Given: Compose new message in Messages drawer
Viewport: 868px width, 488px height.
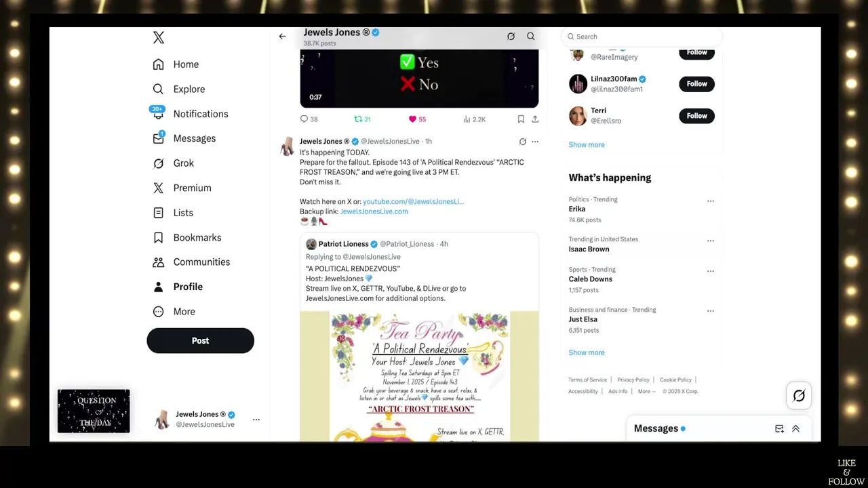Looking at the screenshot, I should (x=779, y=429).
